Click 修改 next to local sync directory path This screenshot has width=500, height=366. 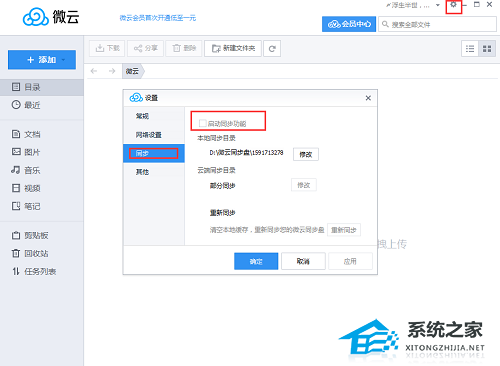(306, 154)
